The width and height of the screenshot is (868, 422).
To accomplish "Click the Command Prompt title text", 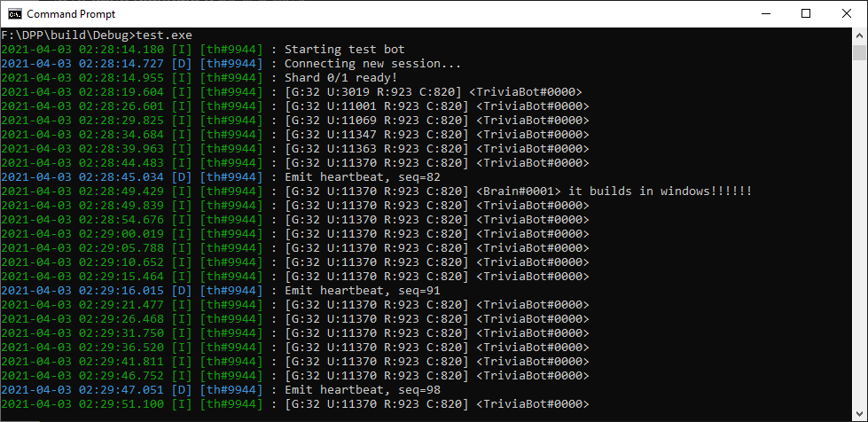I will 70,14.
